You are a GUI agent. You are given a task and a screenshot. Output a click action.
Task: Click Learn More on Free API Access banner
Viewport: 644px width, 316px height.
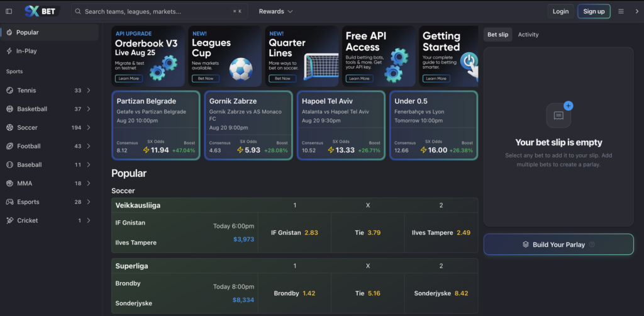359,79
